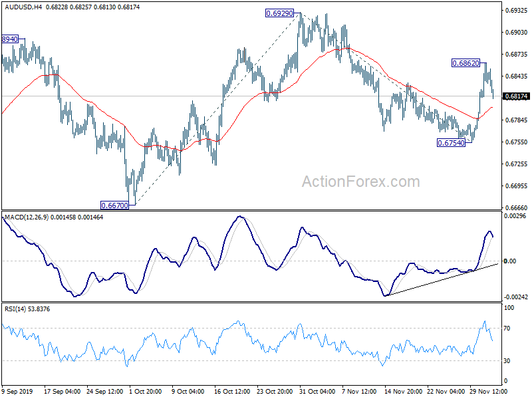Click the 0.67255 price axis value
The height and width of the screenshot is (399, 532).
coord(516,164)
